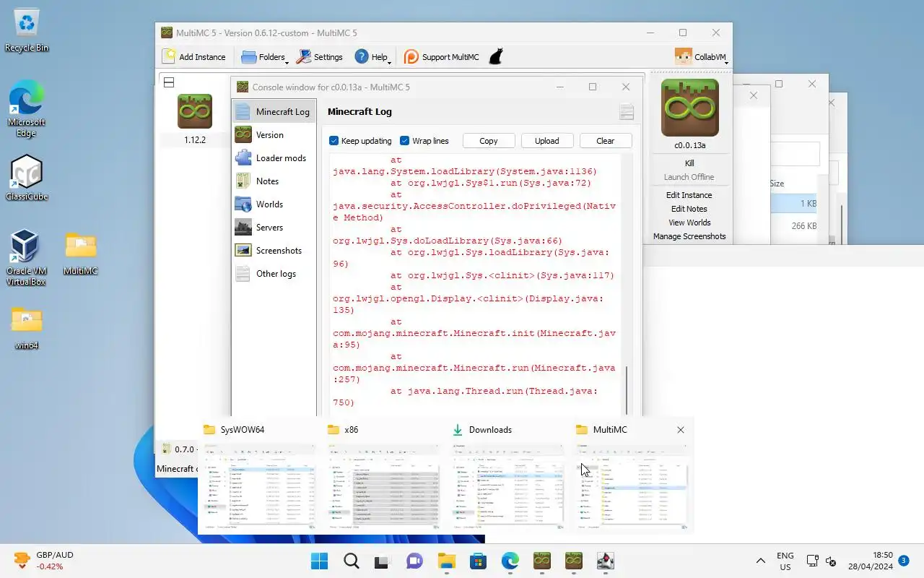924x578 pixels.
Task: Click the Copy log button
Action: [x=489, y=141]
